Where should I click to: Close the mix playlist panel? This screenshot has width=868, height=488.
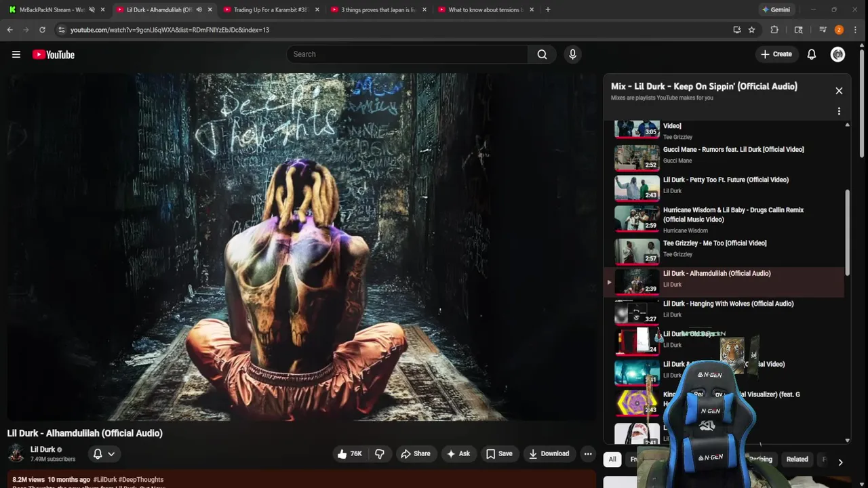[839, 91]
